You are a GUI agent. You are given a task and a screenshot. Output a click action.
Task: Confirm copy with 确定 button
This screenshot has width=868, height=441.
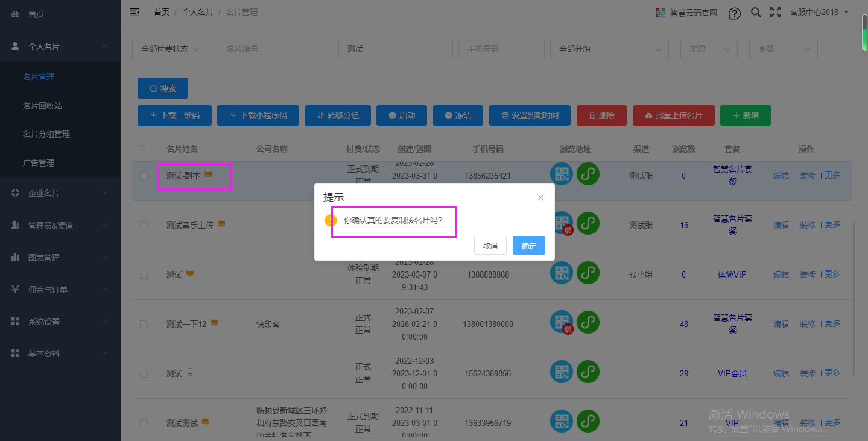pyautogui.click(x=528, y=246)
